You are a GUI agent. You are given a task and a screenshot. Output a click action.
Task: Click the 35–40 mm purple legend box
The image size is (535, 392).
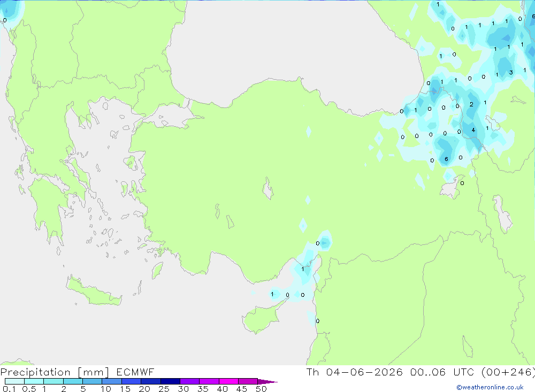(209, 381)
